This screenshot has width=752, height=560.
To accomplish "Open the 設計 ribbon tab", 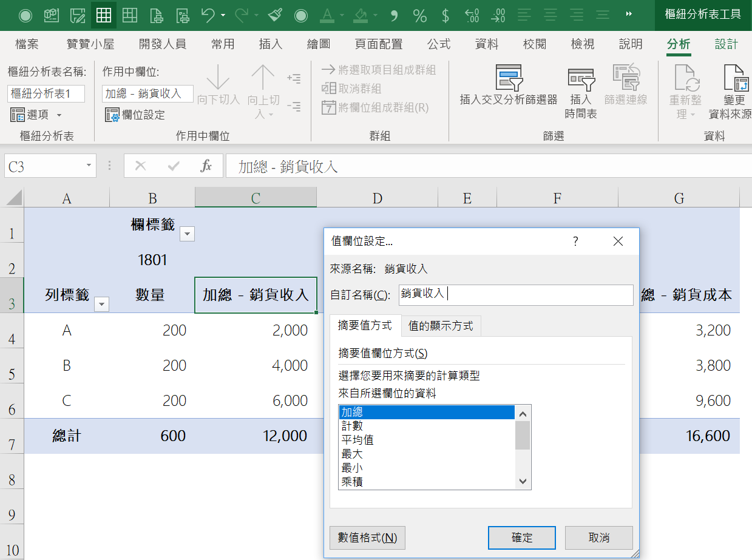I will click(x=726, y=44).
